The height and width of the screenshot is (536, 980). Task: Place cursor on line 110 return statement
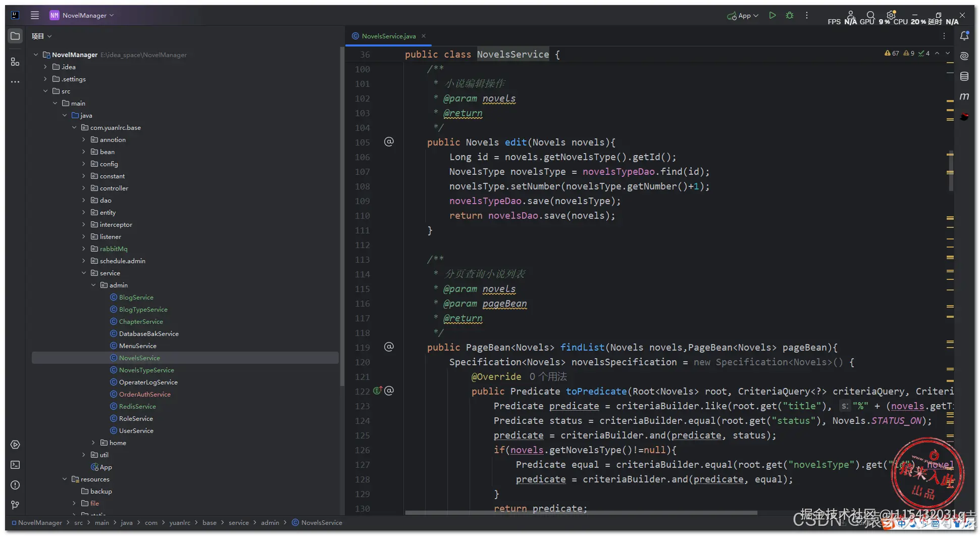tap(532, 216)
